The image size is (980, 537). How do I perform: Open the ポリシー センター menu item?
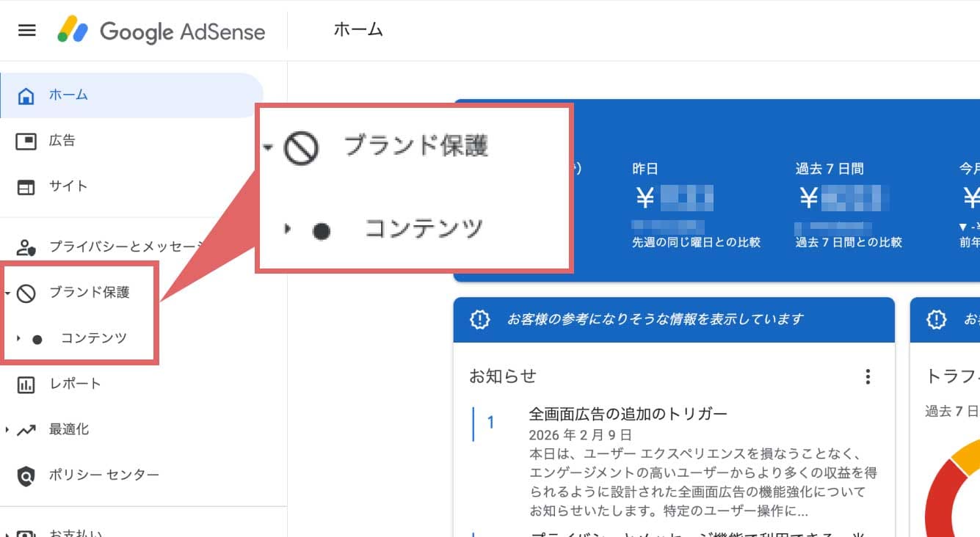104,475
